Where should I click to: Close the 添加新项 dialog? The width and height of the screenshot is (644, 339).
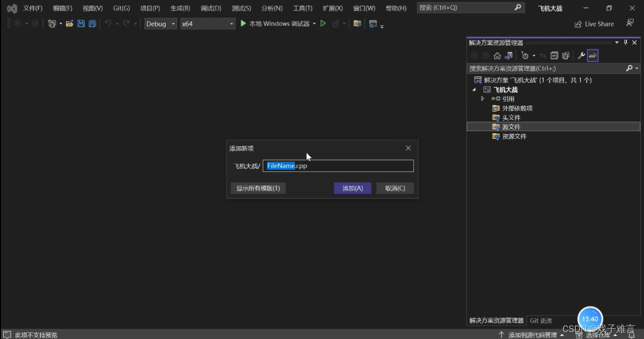pyautogui.click(x=408, y=148)
